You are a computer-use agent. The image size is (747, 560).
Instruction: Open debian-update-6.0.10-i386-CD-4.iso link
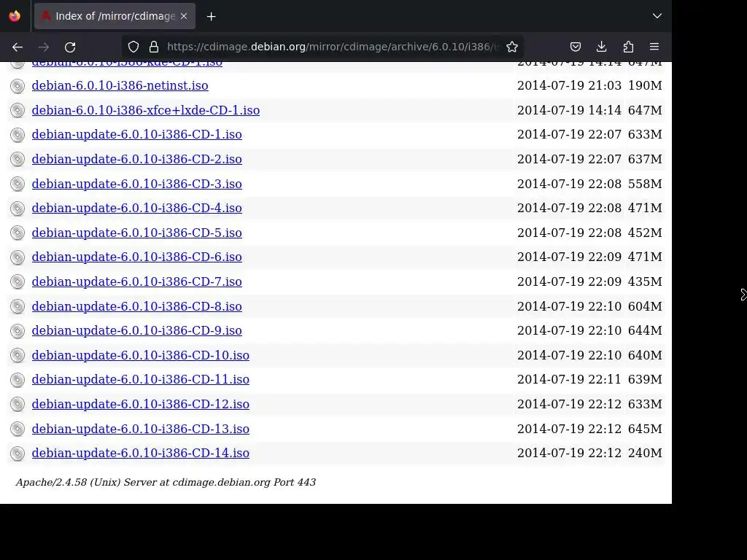click(136, 208)
